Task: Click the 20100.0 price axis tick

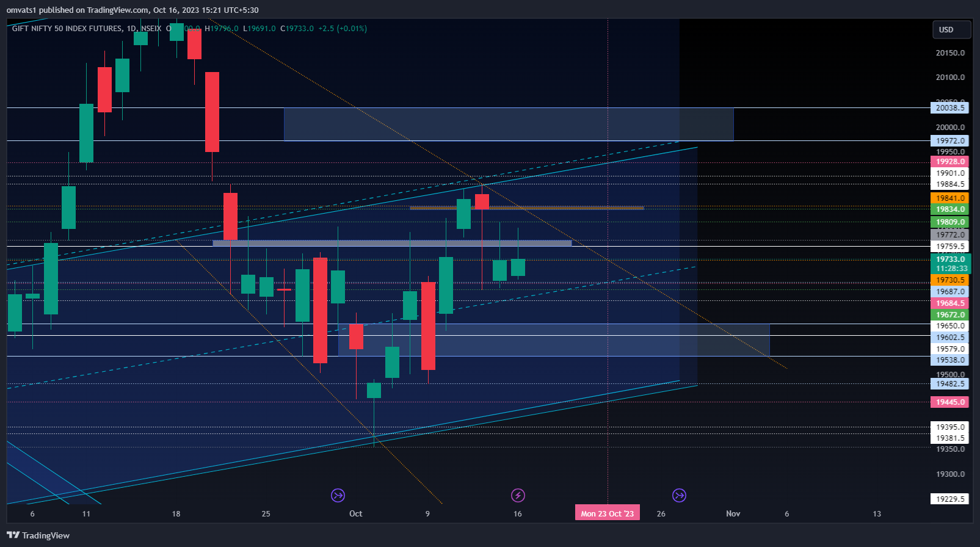Action: 950,78
